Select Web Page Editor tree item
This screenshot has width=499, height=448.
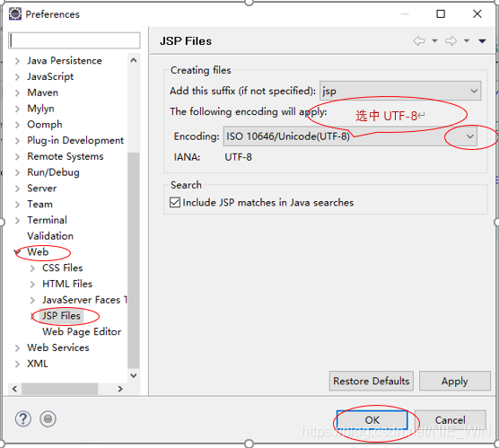[x=82, y=331]
